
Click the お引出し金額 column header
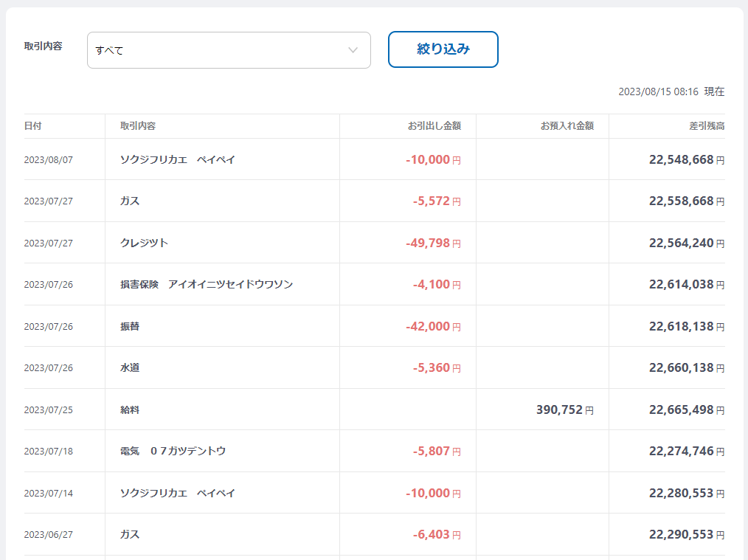[434, 126]
